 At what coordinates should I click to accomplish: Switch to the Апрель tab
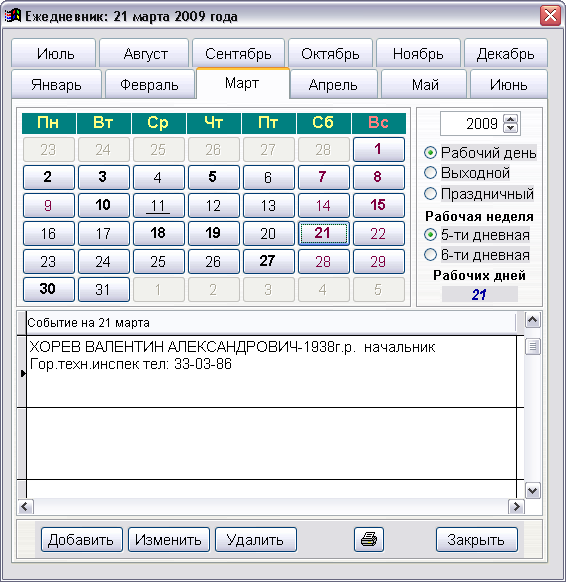click(x=333, y=85)
